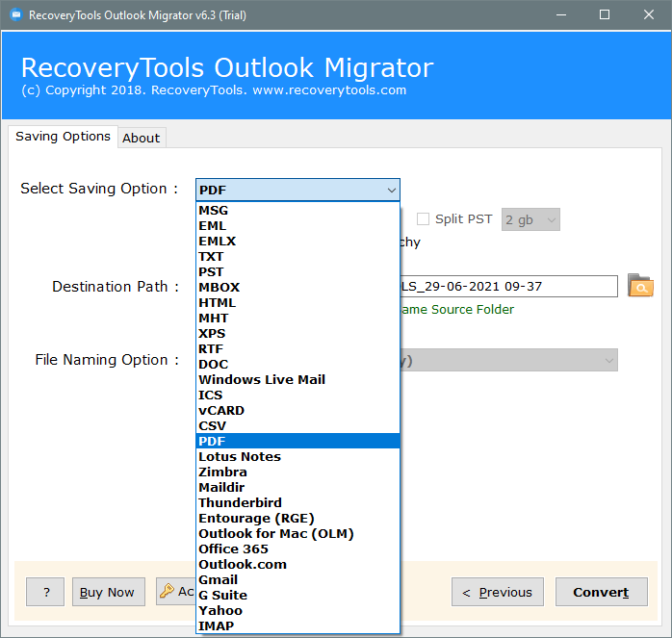Image resolution: width=672 pixels, height=638 pixels.
Task: Click the RecoveryTools app icon in the title bar
Action: pos(16,15)
